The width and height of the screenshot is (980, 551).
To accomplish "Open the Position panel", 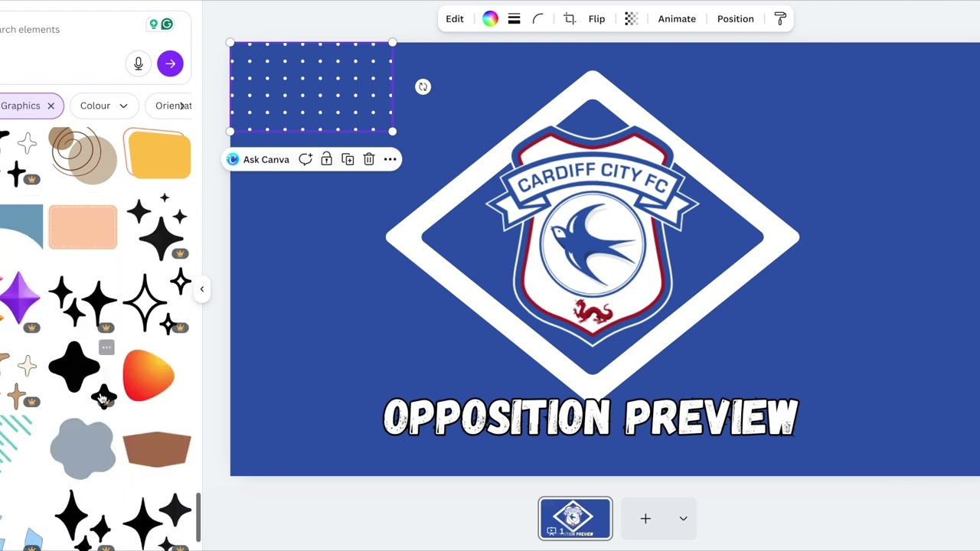I will (735, 19).
